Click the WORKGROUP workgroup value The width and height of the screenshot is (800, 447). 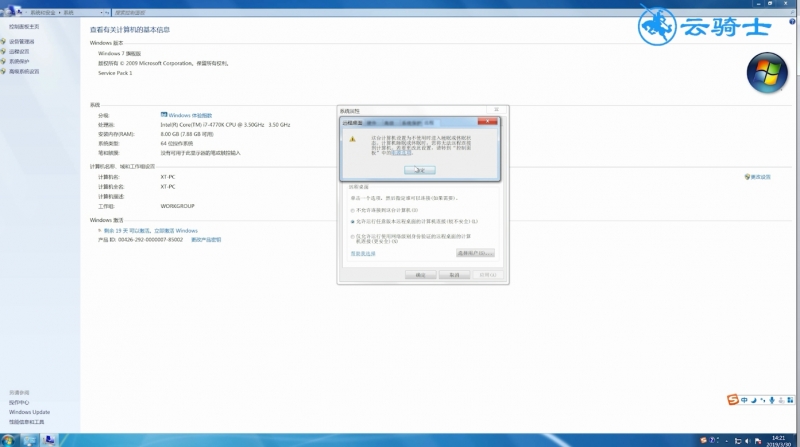178,206
